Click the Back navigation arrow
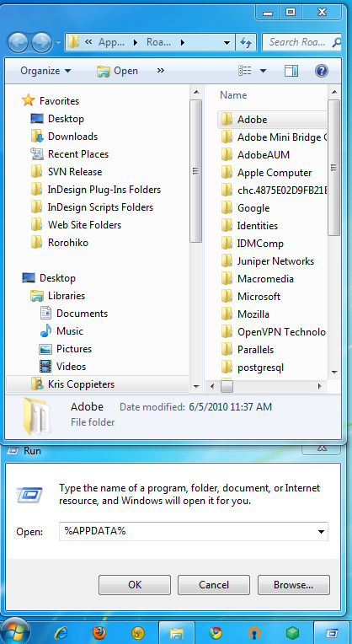This screenshot has height=644, width=352. (17, 42)
